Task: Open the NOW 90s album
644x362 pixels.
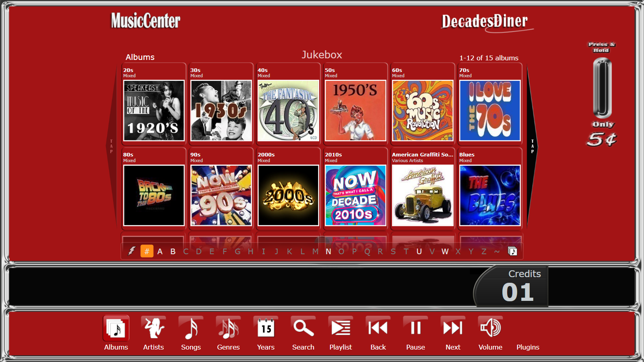Action: pos(221,195)
